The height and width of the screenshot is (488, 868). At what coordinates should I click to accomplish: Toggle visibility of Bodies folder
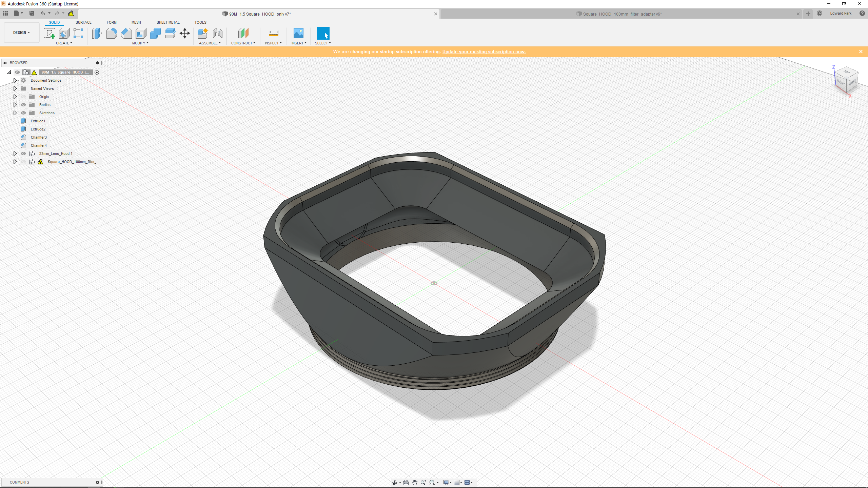click(23, 105)
